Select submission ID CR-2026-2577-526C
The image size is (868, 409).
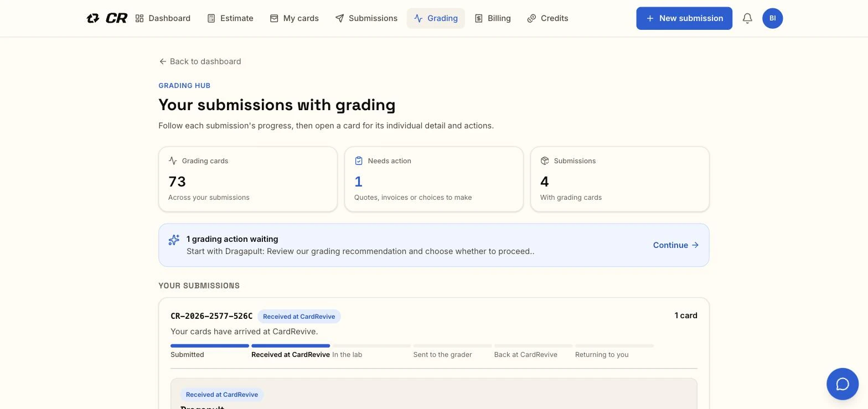pos(211,316)
